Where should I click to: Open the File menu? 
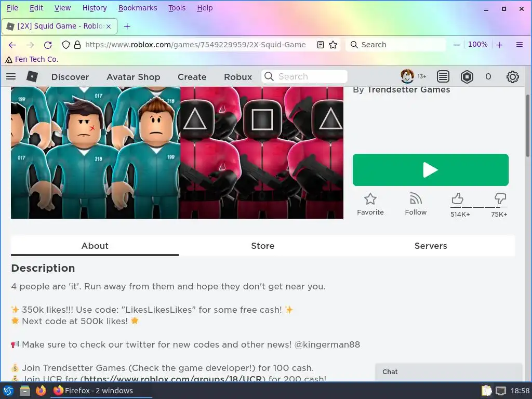tap(12, 8)
